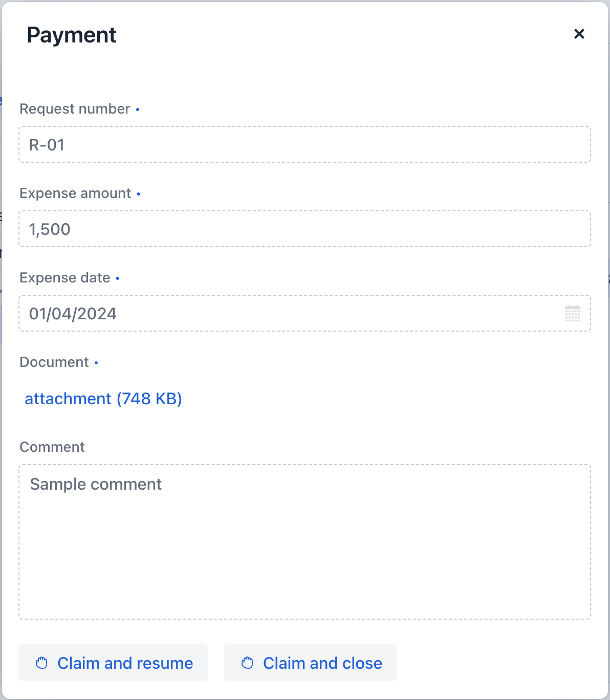Click the Comment field label
610x700 pixels.
[x=52, y=447]
